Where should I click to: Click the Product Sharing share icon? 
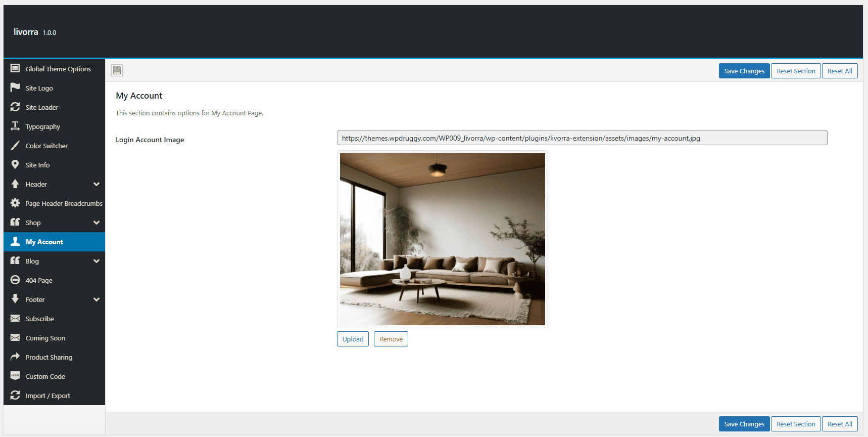tap(15, 357)
